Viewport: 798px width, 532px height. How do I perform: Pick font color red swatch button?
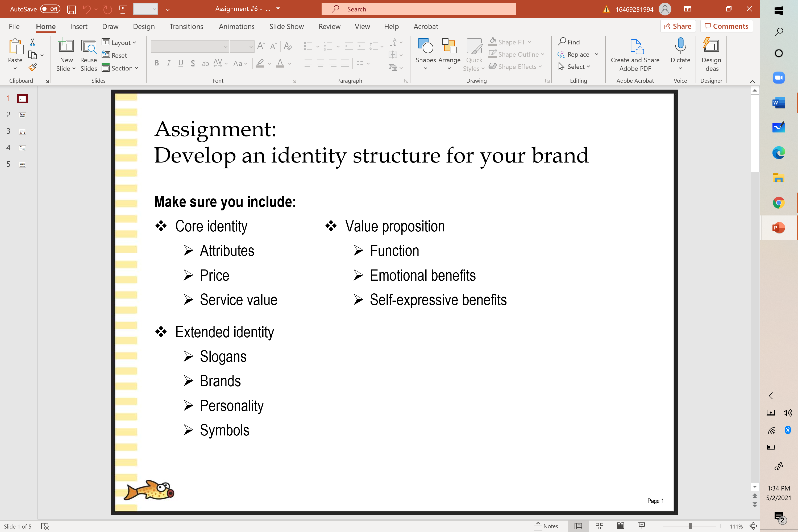pos(280,63)
